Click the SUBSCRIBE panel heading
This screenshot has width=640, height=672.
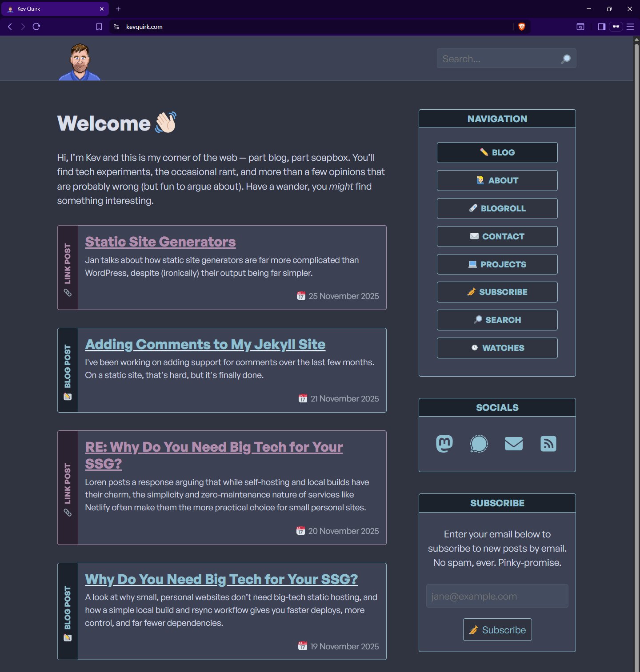[x=497, y=503]
